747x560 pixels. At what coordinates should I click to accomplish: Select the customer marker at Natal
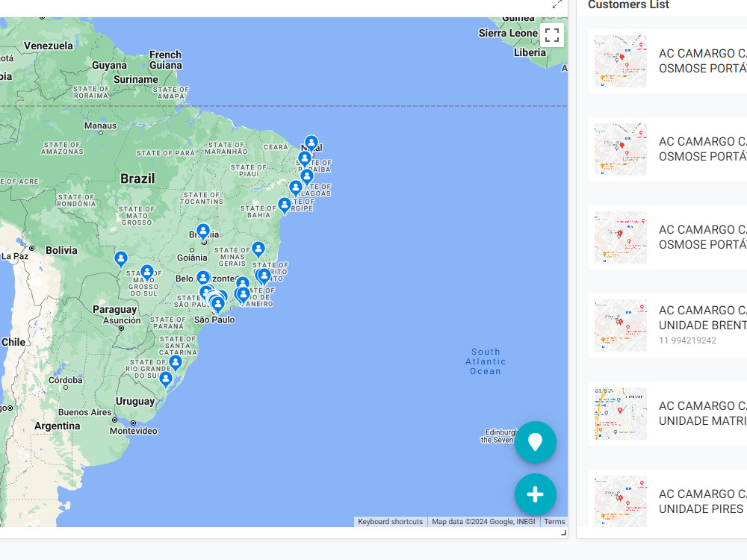pyautogui.click(x=311, y=143)
